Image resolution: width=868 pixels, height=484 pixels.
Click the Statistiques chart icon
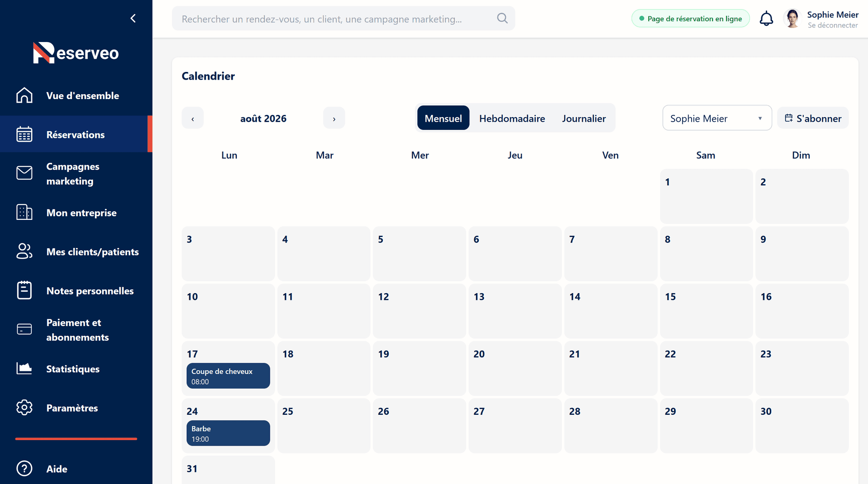[x=24, y=369]
